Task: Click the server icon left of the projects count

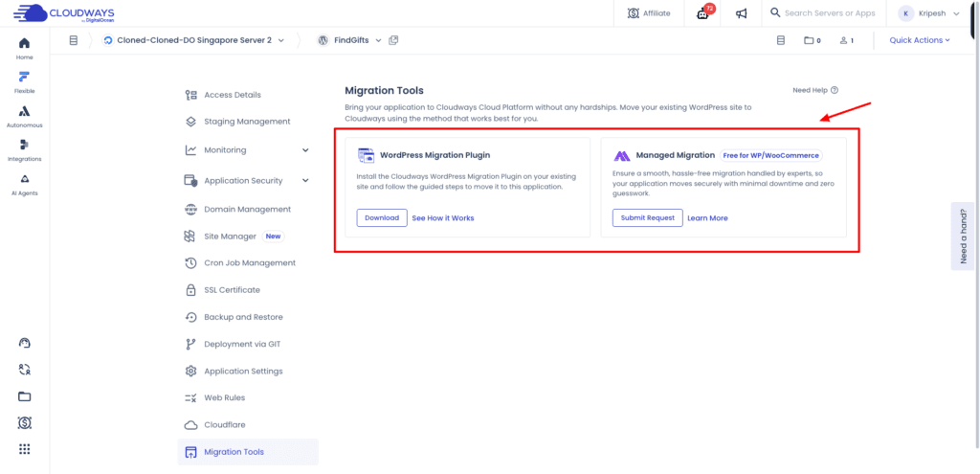Action: coord(780,40)
